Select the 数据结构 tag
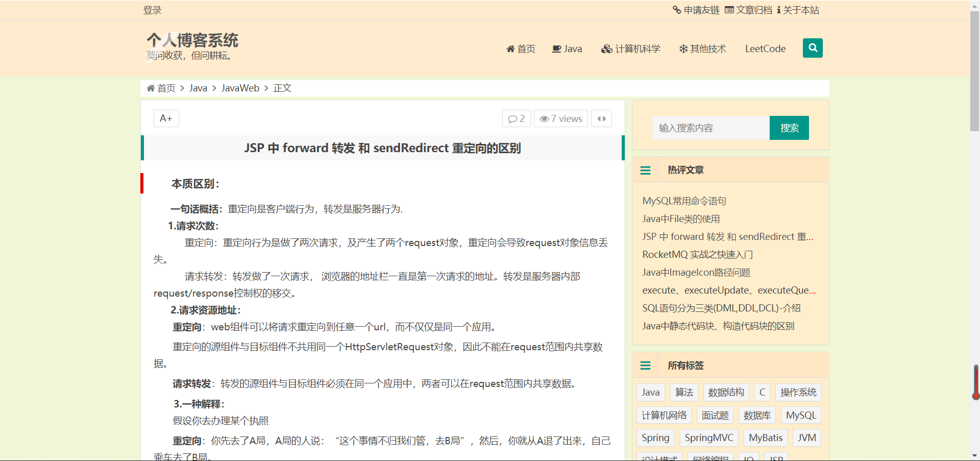980x461 pixels. pyautogui.click(x=726, y=392)
